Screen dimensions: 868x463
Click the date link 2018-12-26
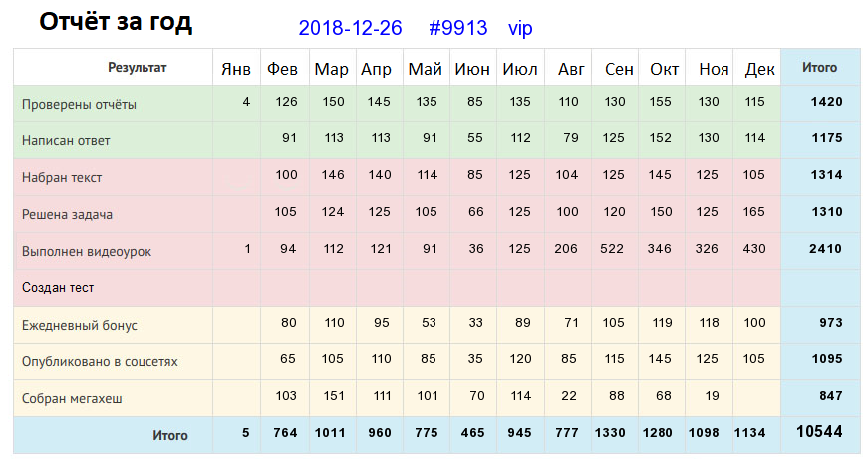tap(350, 28)
